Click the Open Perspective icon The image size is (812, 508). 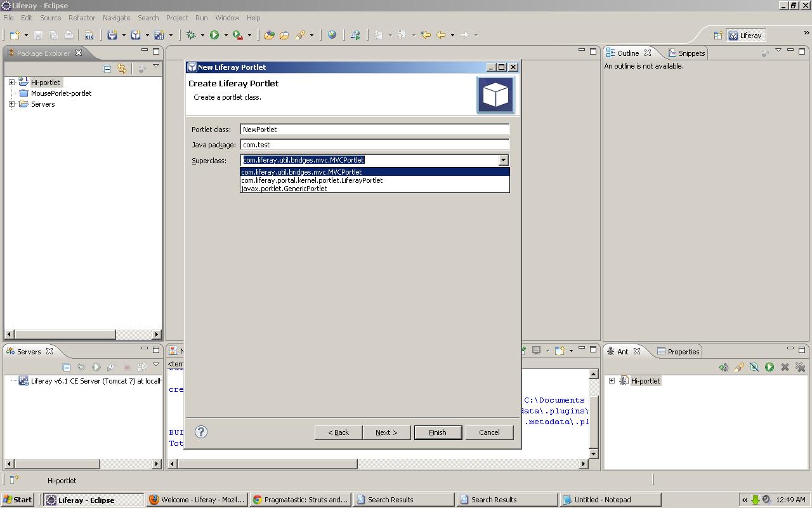coord(718,36)
